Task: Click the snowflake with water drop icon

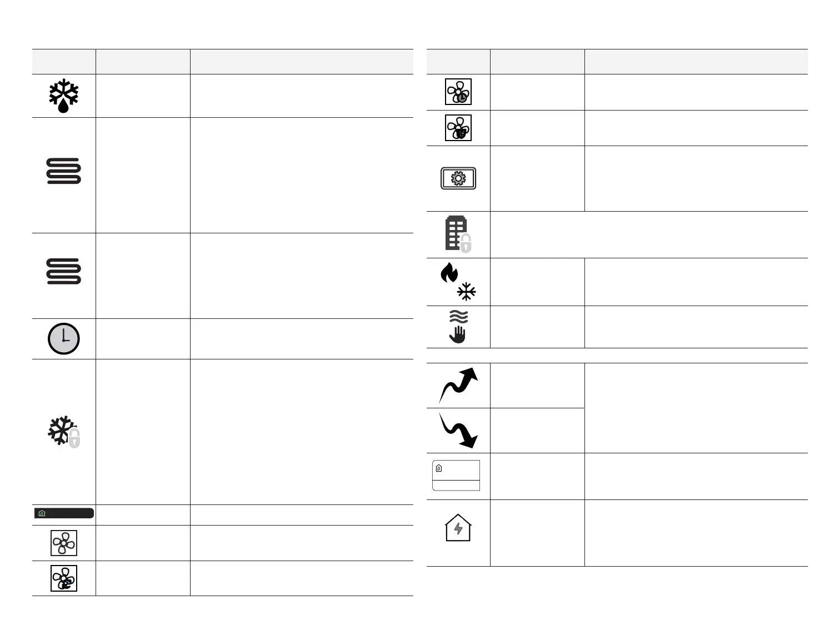Action: point(64,95)
